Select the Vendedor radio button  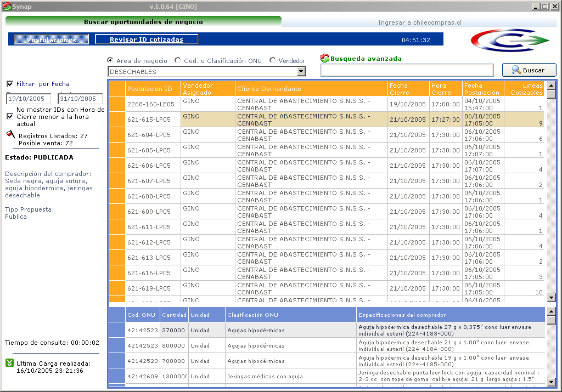click(272, 60)
